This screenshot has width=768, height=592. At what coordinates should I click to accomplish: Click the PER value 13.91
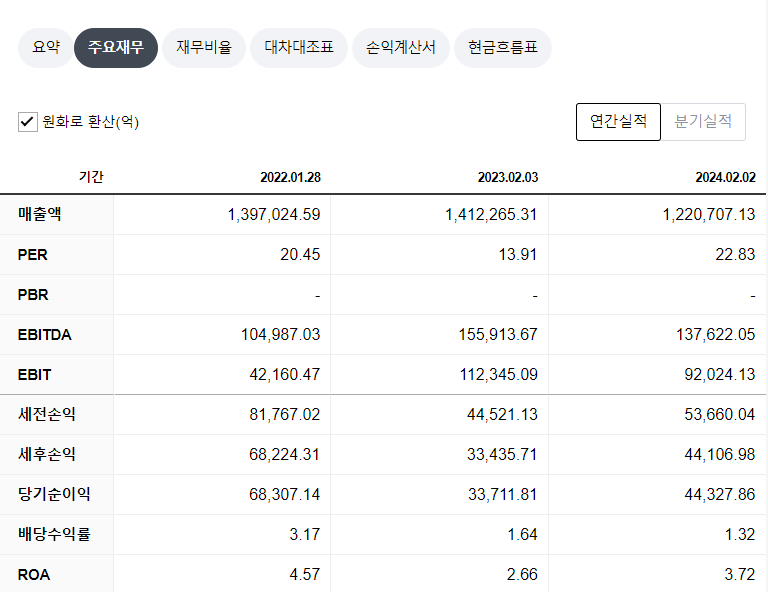click(x=518, y=255)
